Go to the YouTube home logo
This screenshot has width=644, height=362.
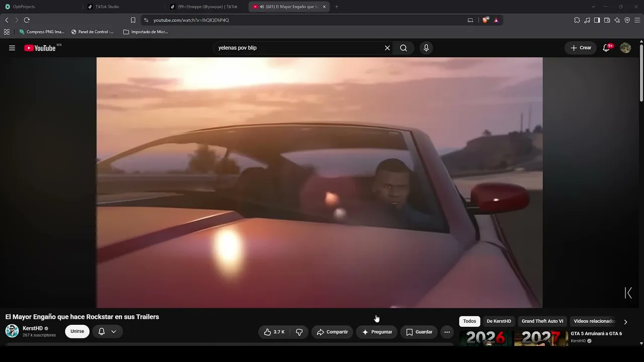click(40, 48)
